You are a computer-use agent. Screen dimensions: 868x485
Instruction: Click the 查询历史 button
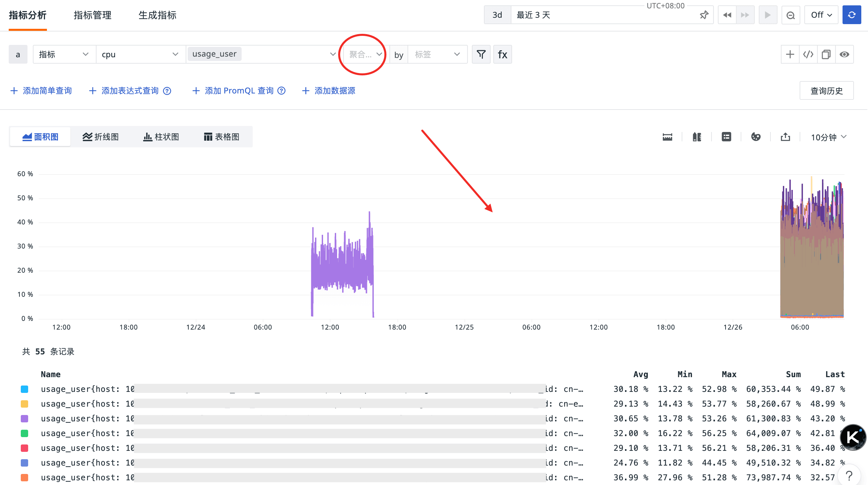[826, 90]
